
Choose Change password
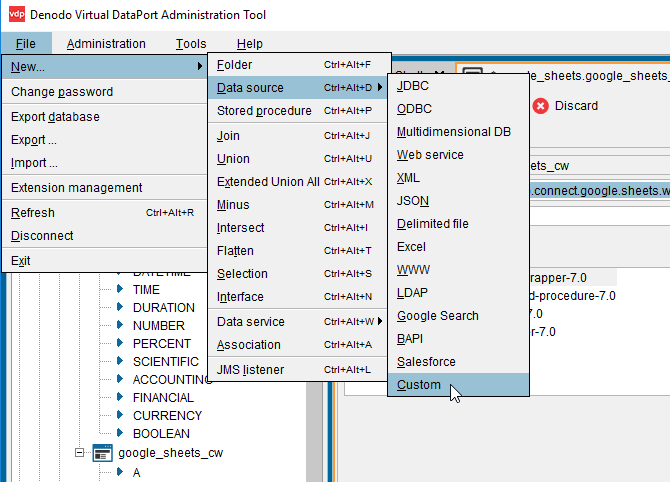pos(105,91)
